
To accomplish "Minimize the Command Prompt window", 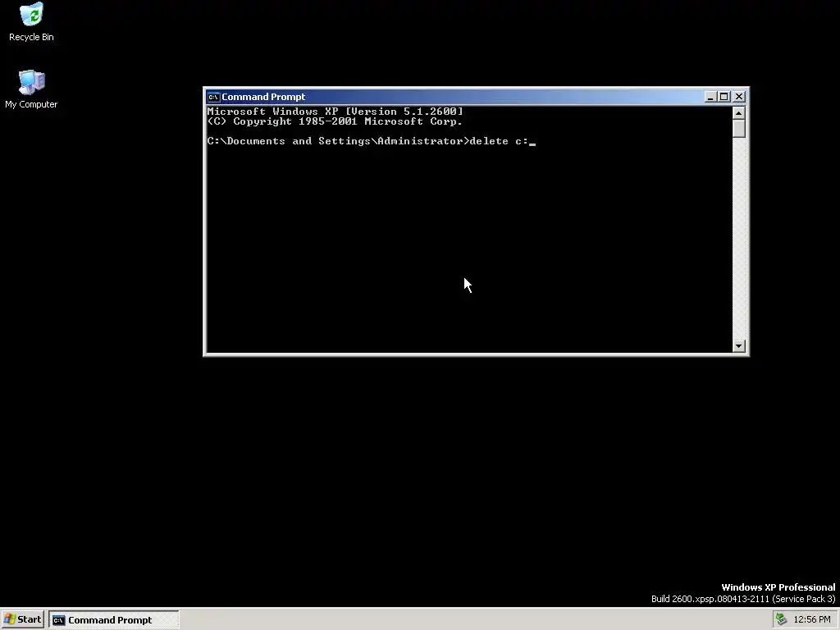I will [x=710, y=97].
